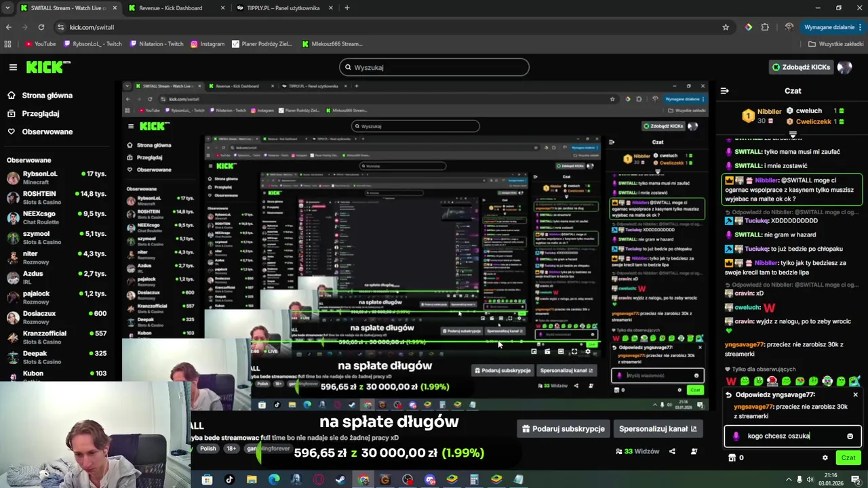Open TikTok from the taskbar

(229, 480)
